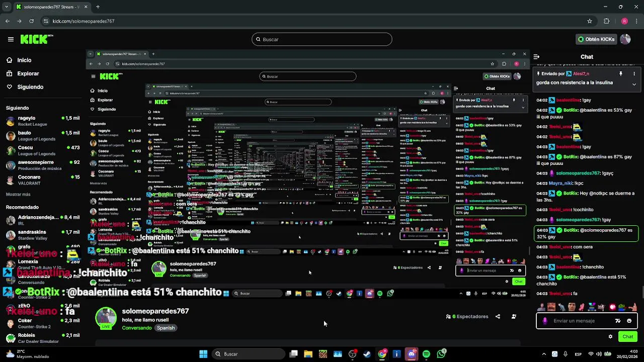View the 6 Espectadores viewer list
The height and width of the screenshot is (362, 644).
click(467, 316)
